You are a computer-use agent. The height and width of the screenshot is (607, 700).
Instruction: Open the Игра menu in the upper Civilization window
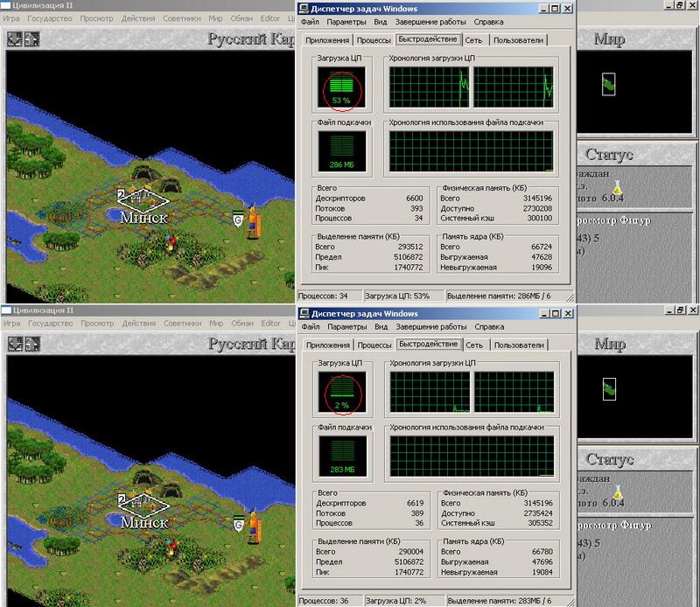tap(10, 18)
